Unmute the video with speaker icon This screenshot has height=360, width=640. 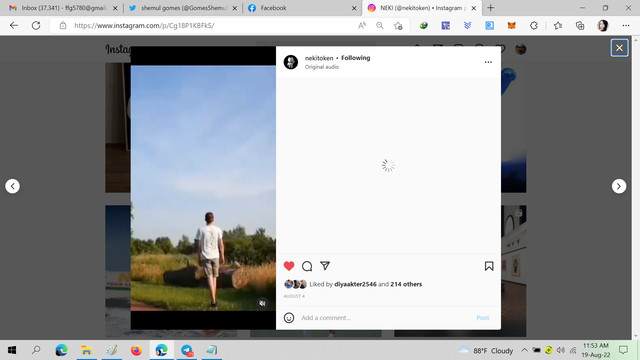click(x=262, y=303)
